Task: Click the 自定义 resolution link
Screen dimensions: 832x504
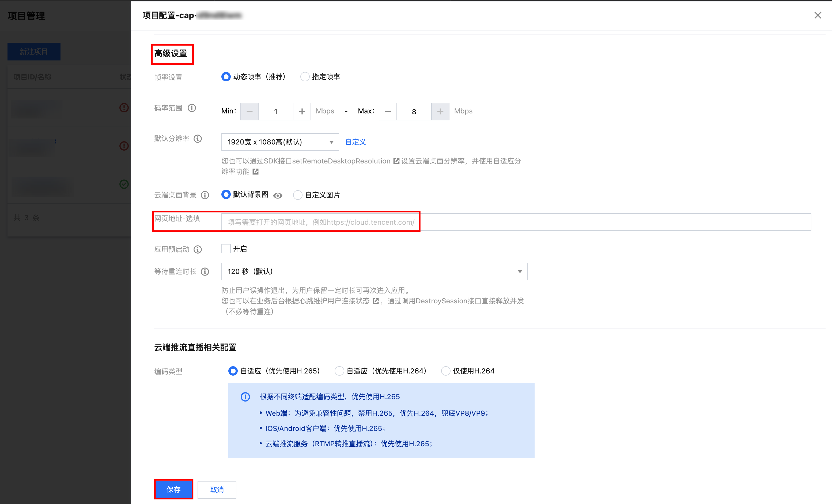Action: point(356,142)
